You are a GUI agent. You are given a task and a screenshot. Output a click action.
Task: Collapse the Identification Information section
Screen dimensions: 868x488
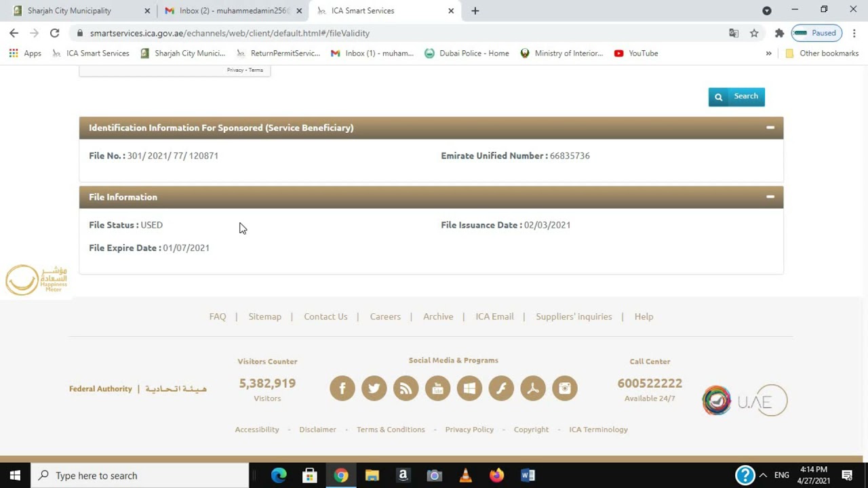[770, 127]
